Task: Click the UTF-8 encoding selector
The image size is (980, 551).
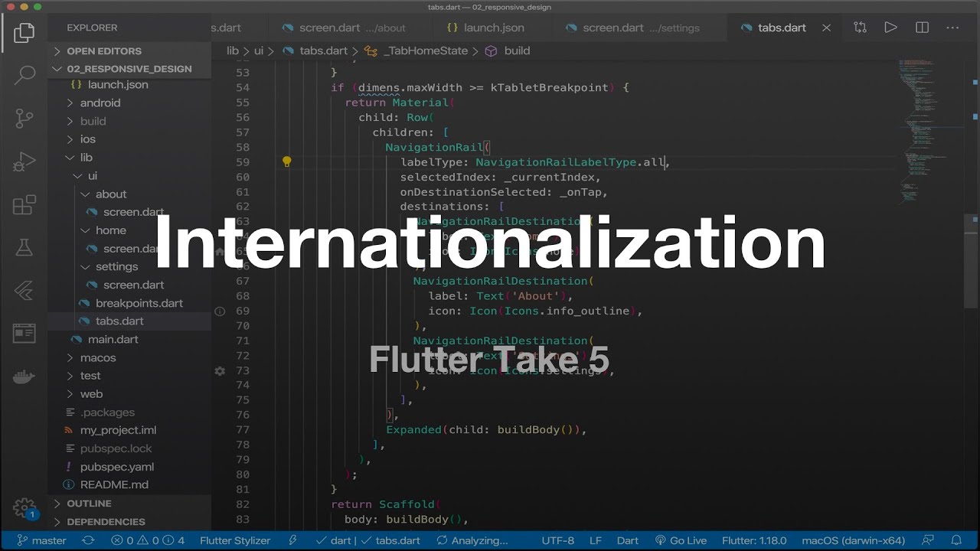Action: pos(557,540)
